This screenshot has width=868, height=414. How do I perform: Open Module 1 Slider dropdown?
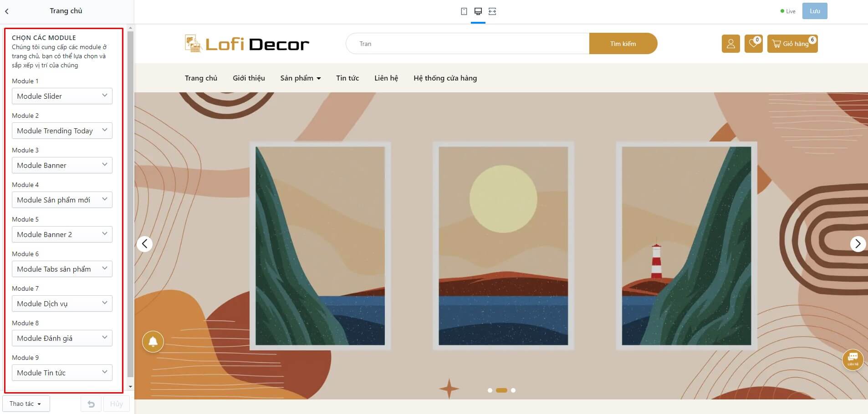(x=62, y=96)
